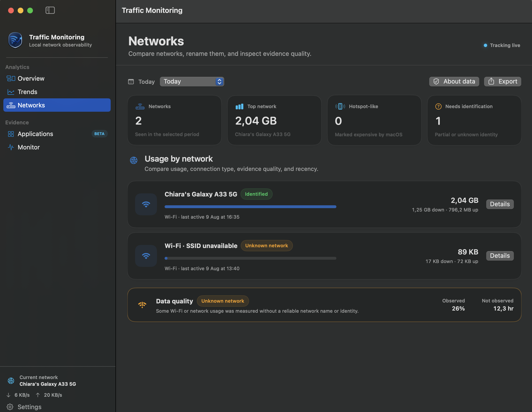The image size is (532, 412).
Task: Click '1,25 GB down · 796,2 MB up' text
Action: pyautogui.click(x=445, y=210)
